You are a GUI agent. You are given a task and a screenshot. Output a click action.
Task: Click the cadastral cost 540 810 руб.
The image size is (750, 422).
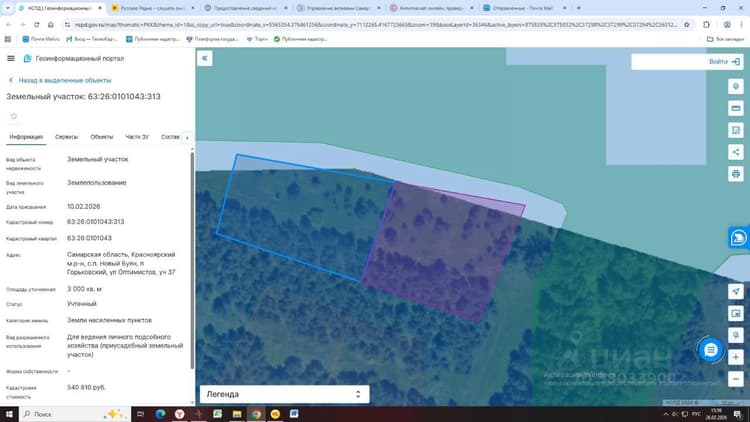click(x=86, y=387)
